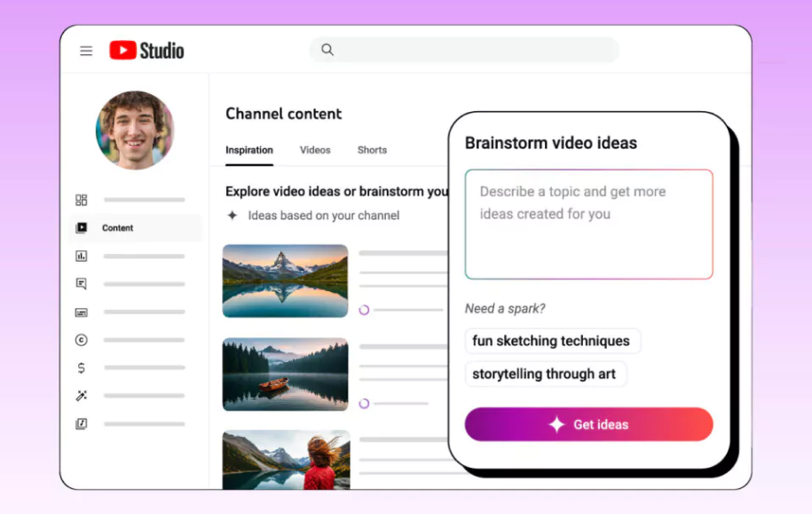
Task: Open the boat on misty lake thumbnail
Action: 286,374
